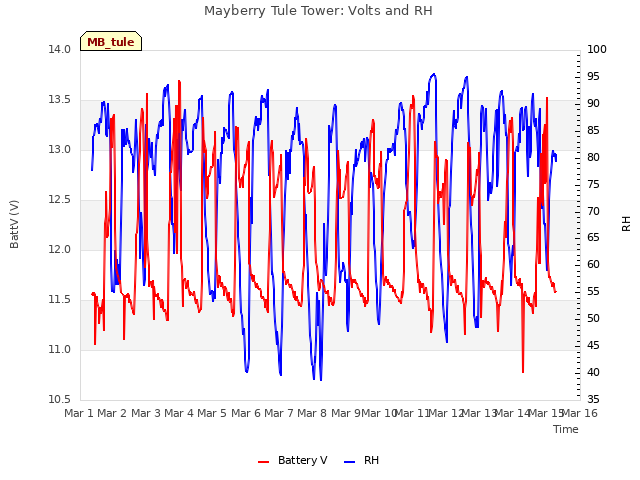Click the 65 right axis value
This screenshot has width=640, height=480.
point(593,238)
